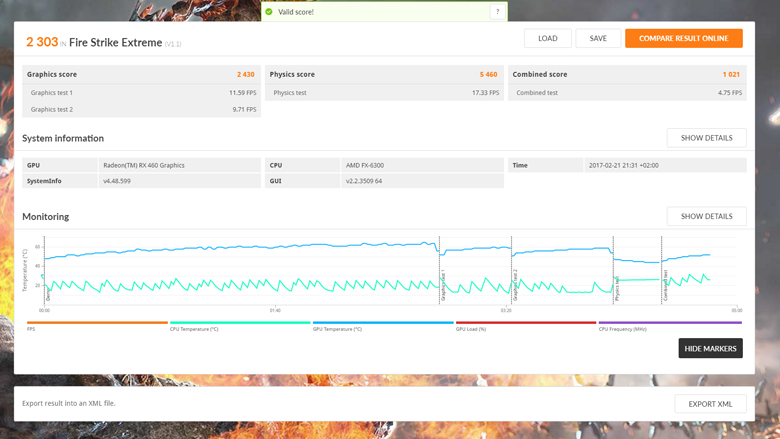780x439 pixels.
Task: Select the Physics score header row
Action: coord(384,75)
